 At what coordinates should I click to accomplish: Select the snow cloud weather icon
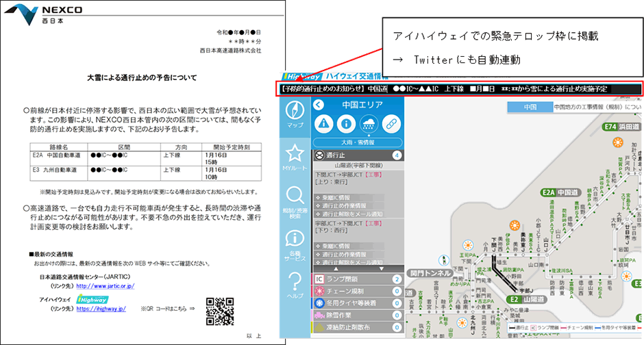369,123
